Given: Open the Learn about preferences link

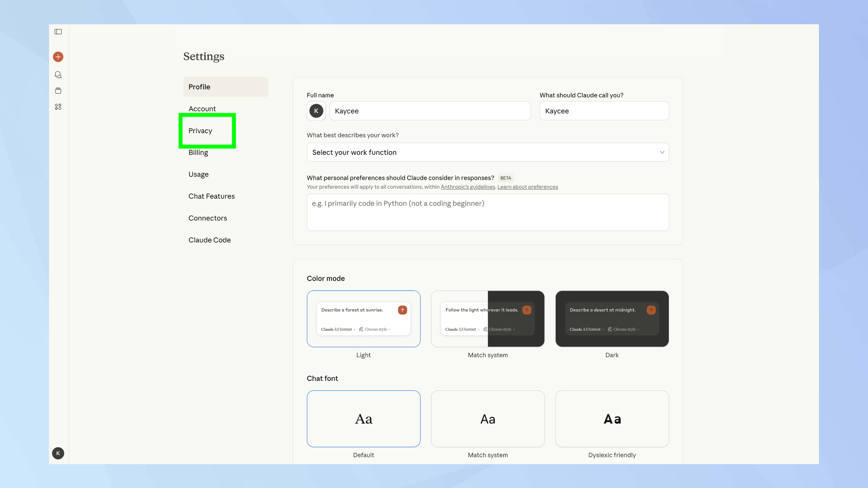Looking at the screenshot, I should [x=527, y=187].
